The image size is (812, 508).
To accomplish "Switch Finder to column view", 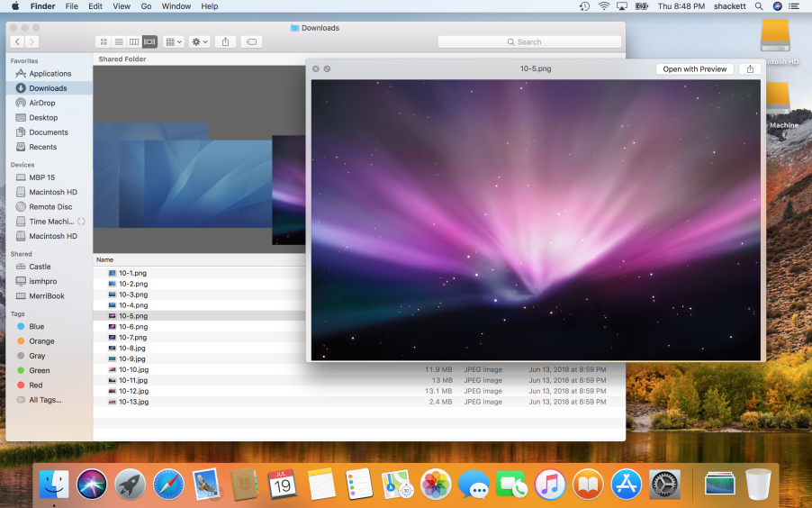I will pyautogui.click(x=134, y=41).
